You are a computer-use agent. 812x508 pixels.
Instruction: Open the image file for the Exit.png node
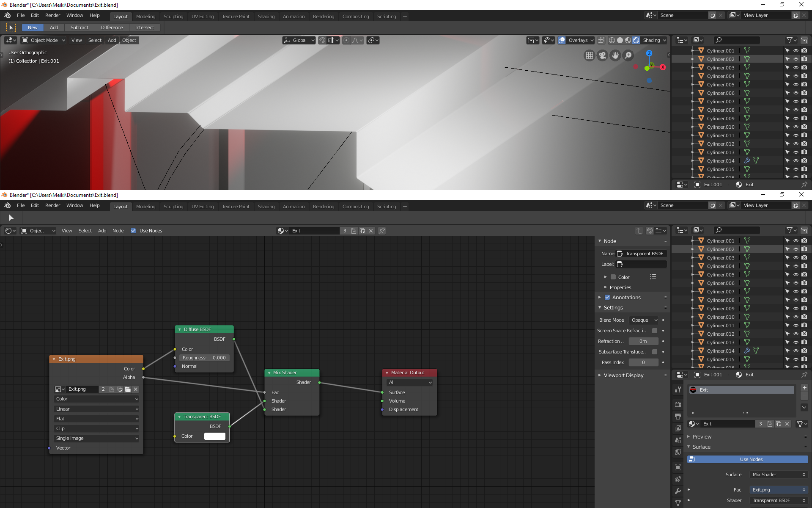pos(128,389)
